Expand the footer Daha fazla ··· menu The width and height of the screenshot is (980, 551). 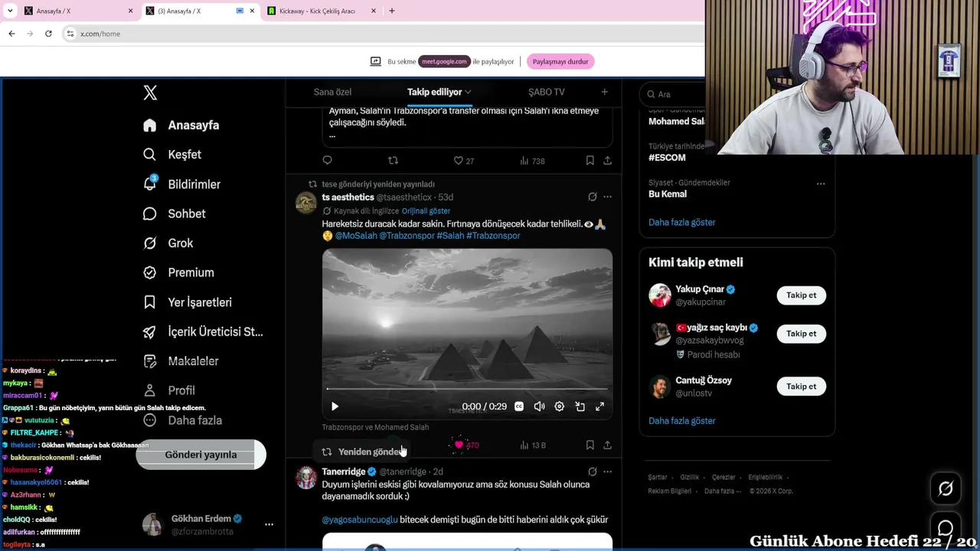click(723, 491)
